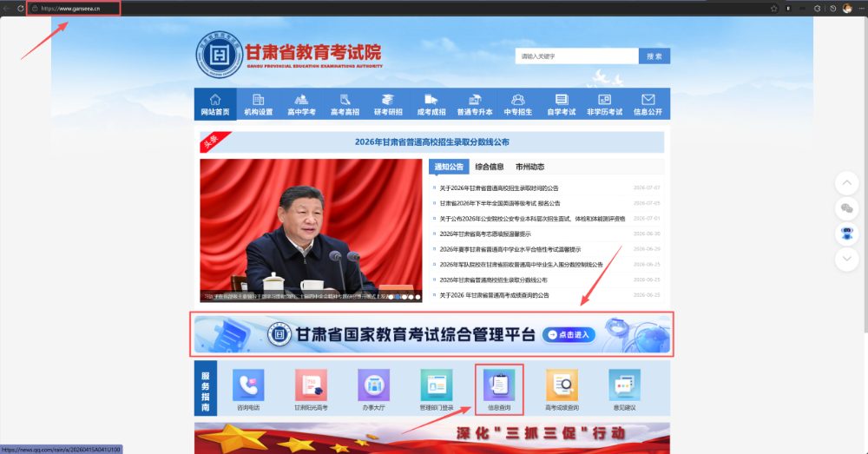
Task: Open the browser history clock icon
Action: pos(832,9)
